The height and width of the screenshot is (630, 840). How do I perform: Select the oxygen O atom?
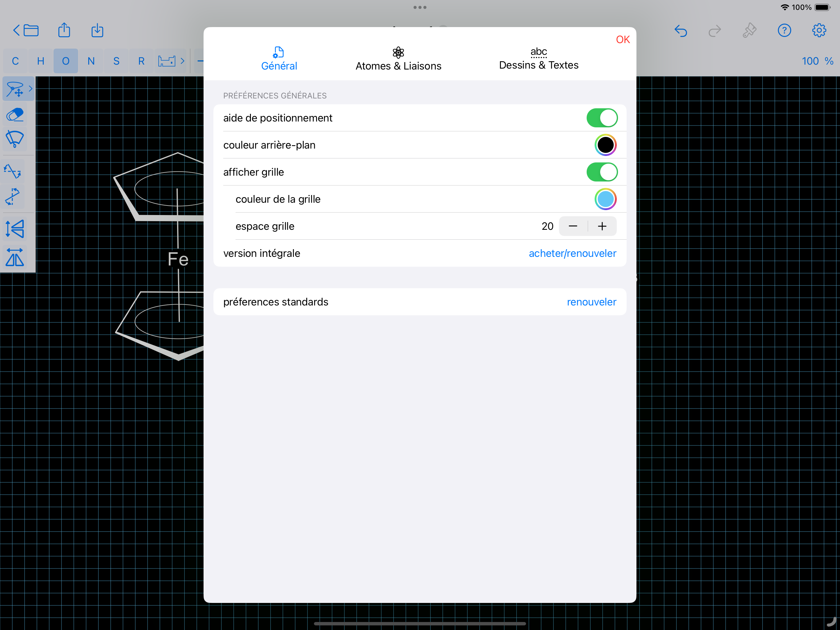66,61
